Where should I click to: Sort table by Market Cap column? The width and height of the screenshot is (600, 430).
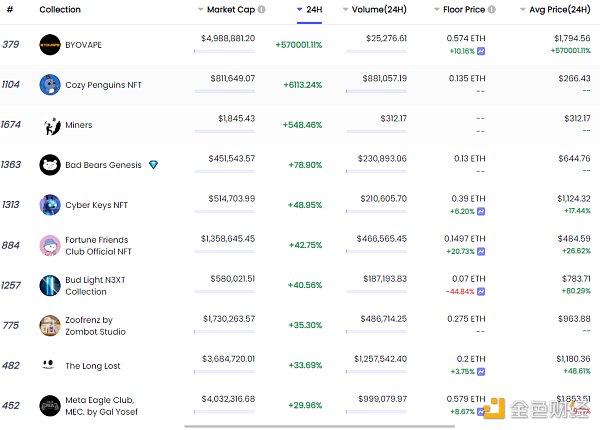[x=230, y=10]
